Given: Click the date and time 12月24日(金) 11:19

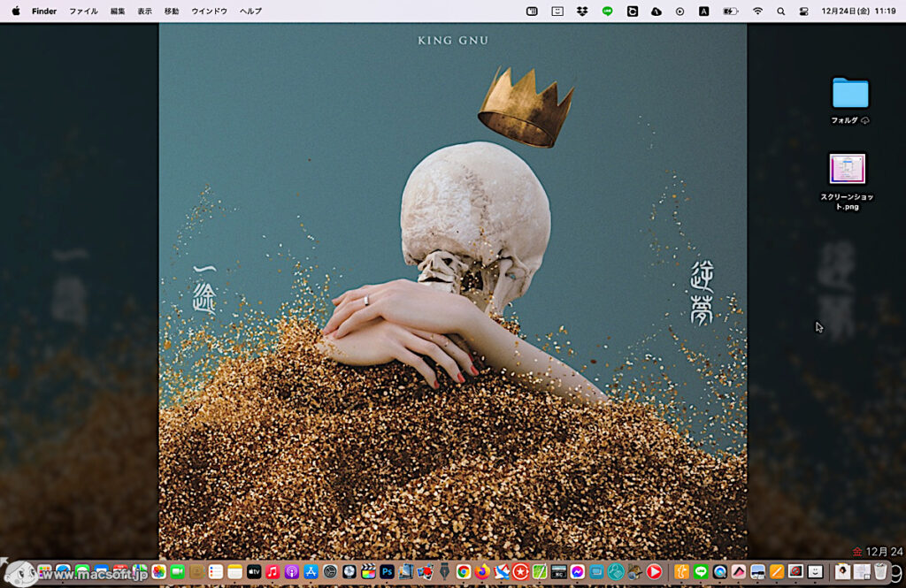Looking at the screenshot, I should point(858,11).
